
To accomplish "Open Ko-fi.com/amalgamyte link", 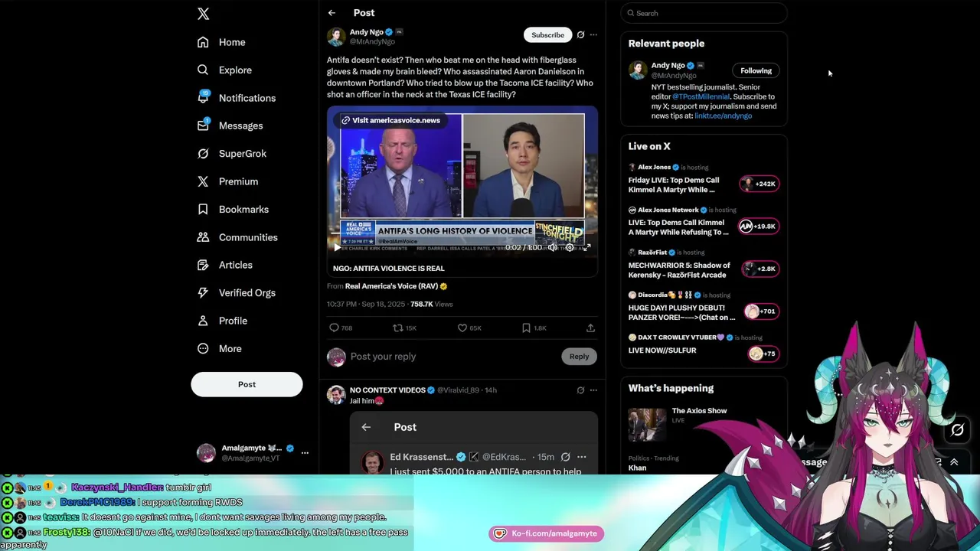I will [x=547, y=533].
